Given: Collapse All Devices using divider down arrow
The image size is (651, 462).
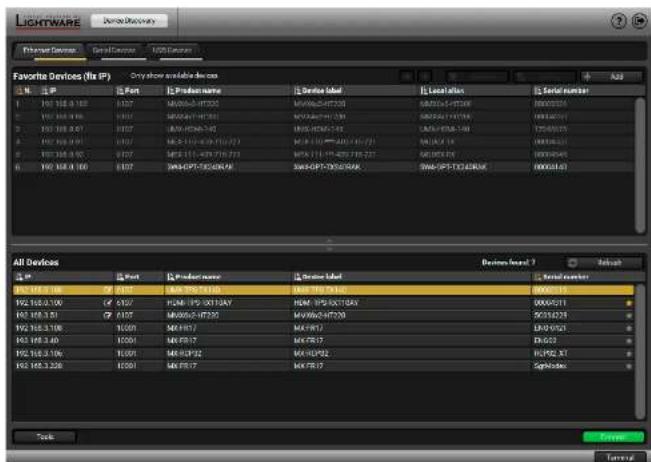Looking at the screenshot, I should point(329,249).
